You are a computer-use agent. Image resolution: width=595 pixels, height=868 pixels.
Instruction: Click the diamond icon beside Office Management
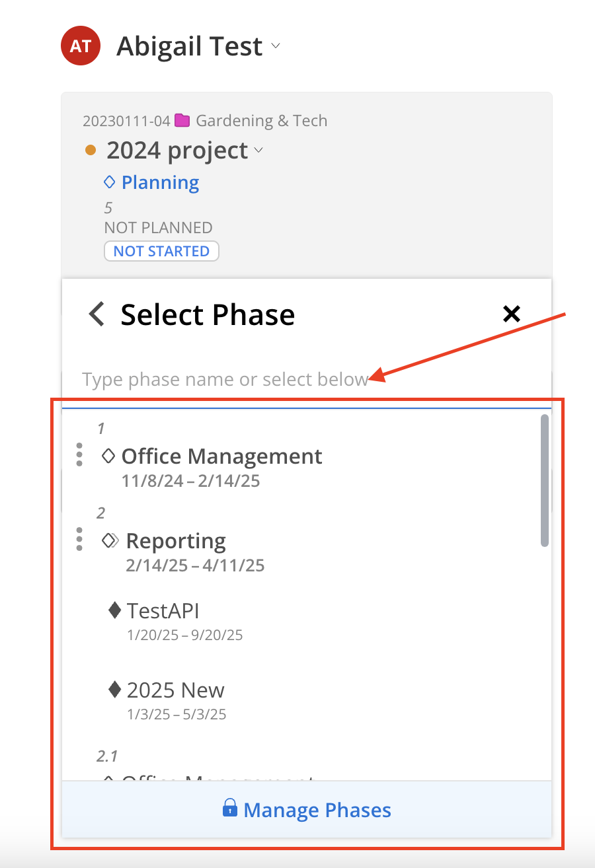[x=108, y=455]
